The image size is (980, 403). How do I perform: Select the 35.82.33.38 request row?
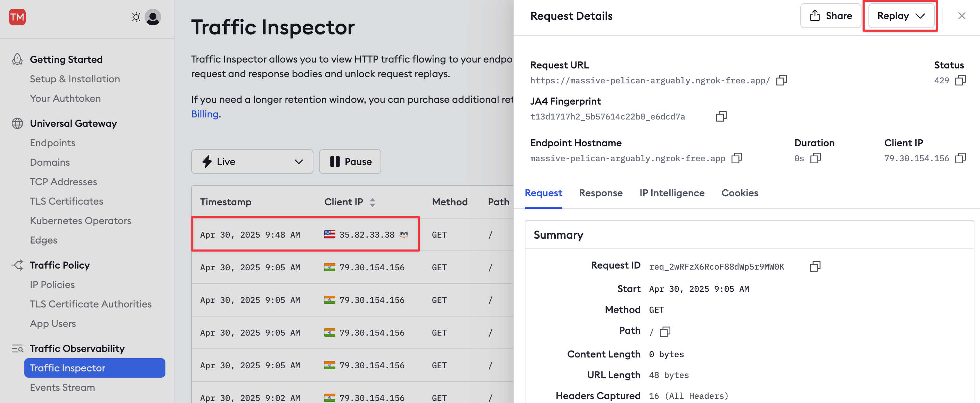352,235
